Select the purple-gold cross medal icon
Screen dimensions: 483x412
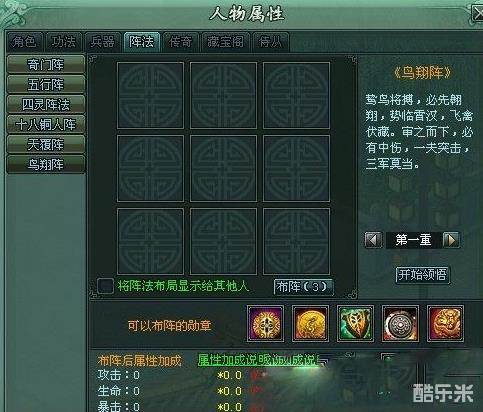point(266,323)
